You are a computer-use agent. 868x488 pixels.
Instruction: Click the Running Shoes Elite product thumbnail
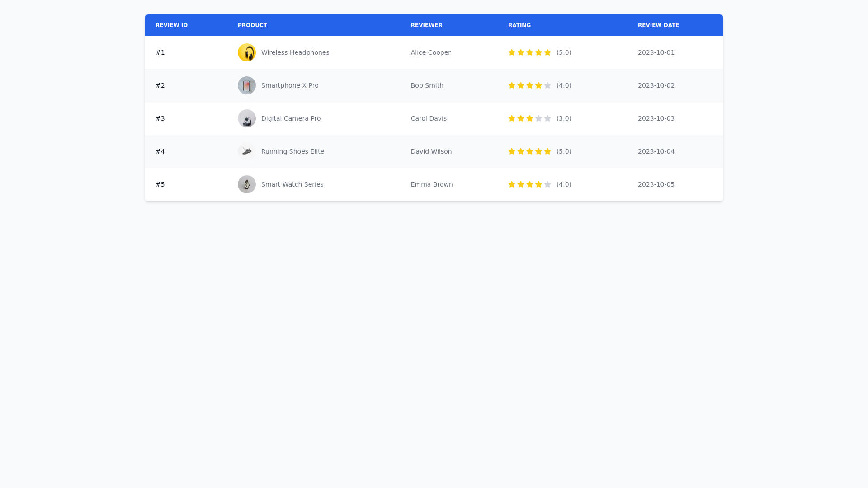click(247, 151)
